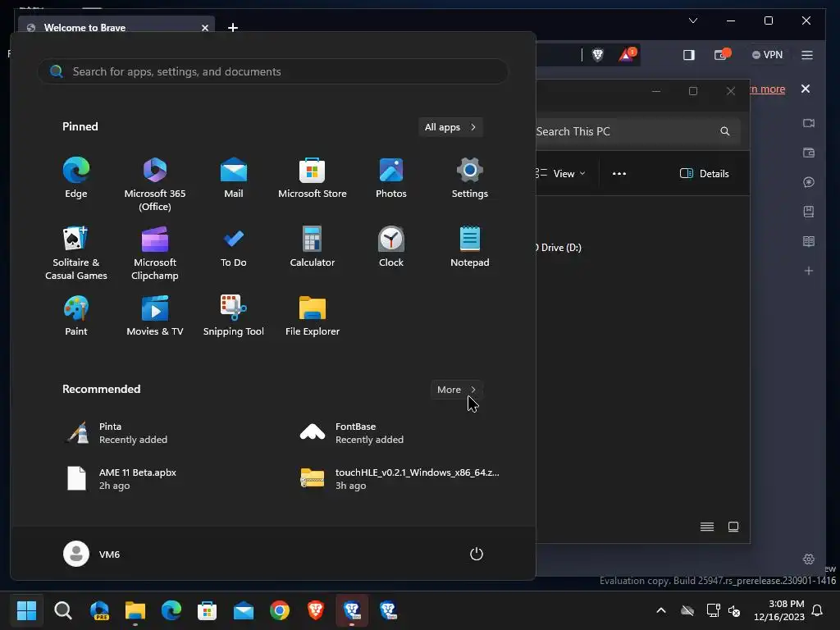Open Snipping Tool

coord(234,316)
